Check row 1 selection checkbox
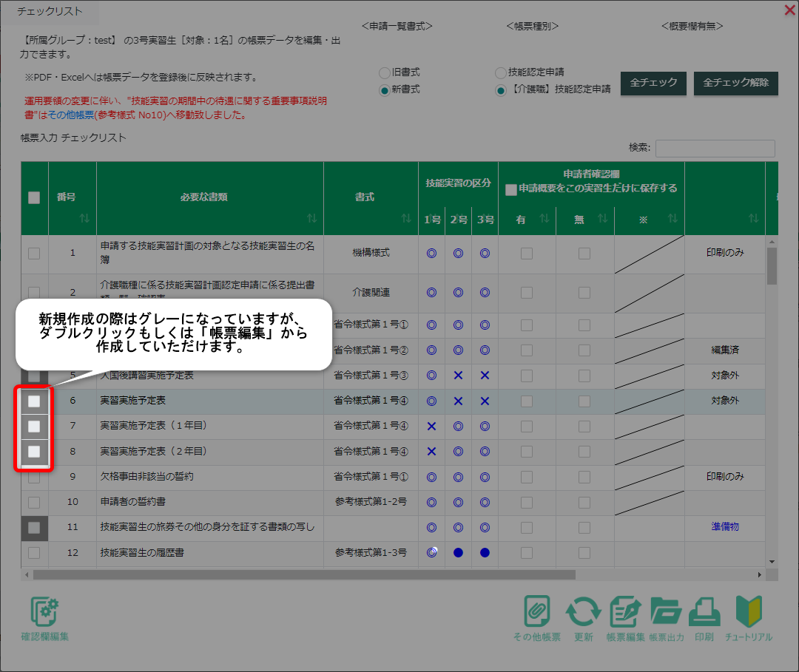Image resolution: width=799 pixels, height=672 pixels. click(34, 253)
